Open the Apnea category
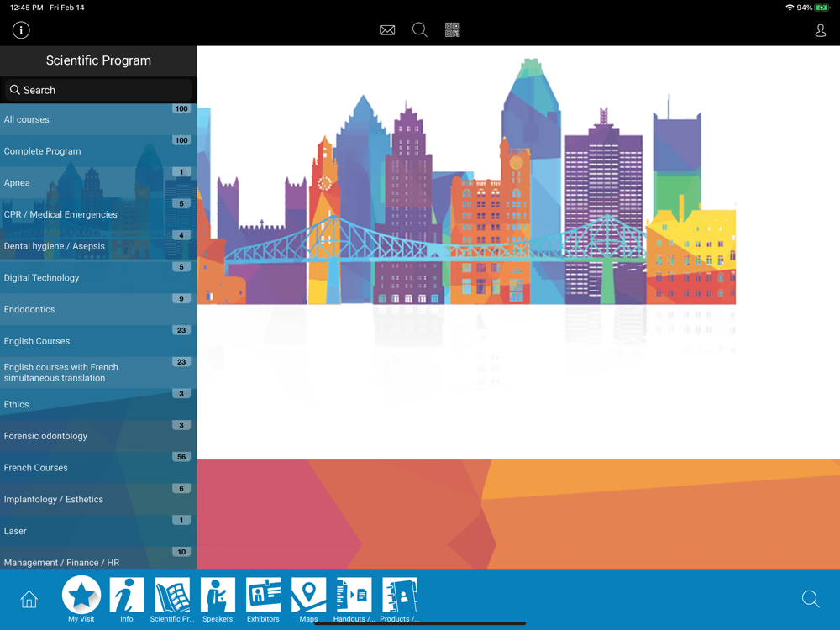 [x=98, y=182]
